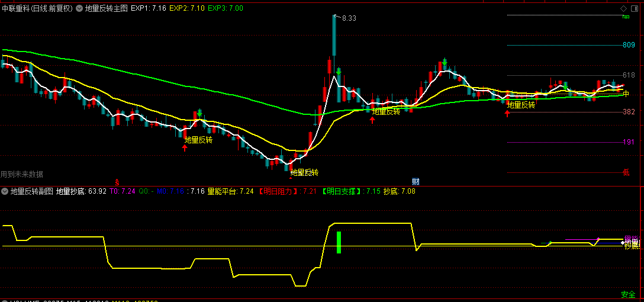Click the 809 Fibonacci level label
This screenshot has width=644, height=302.
point(629,45)
